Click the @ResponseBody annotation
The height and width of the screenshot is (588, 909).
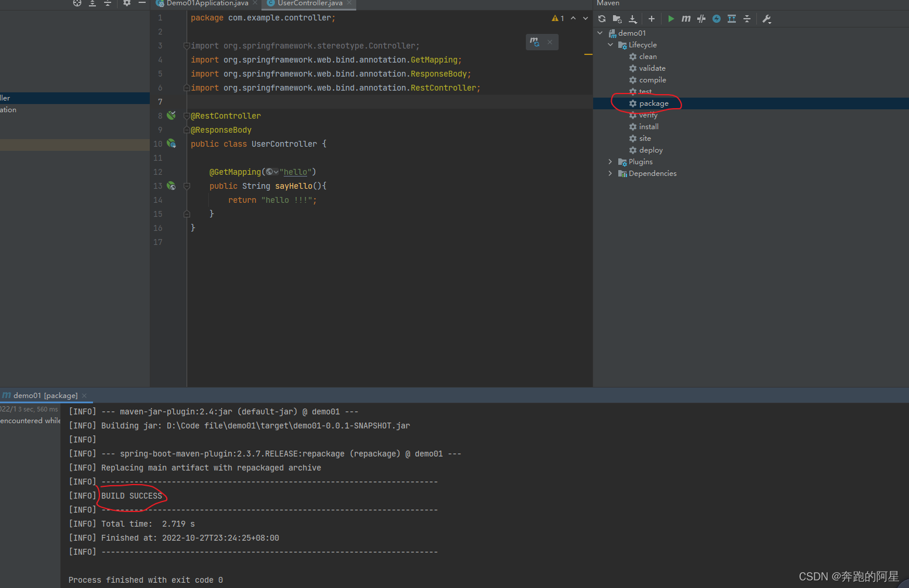[221, 130]
